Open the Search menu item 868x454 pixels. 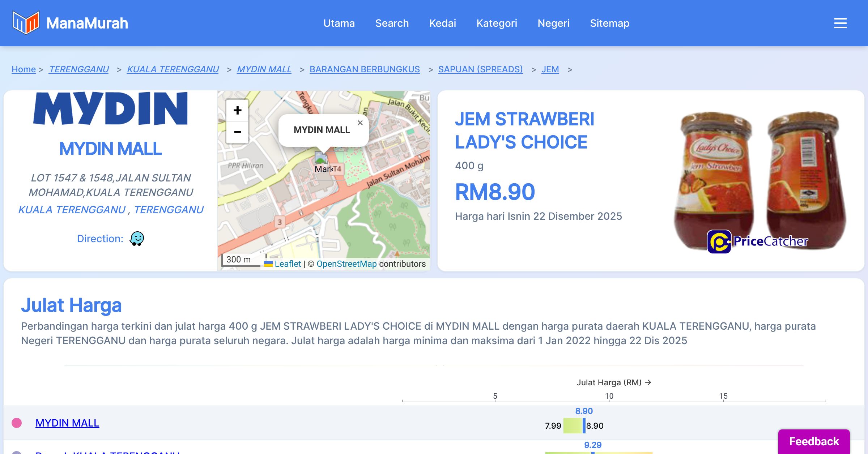click(392, 23)
